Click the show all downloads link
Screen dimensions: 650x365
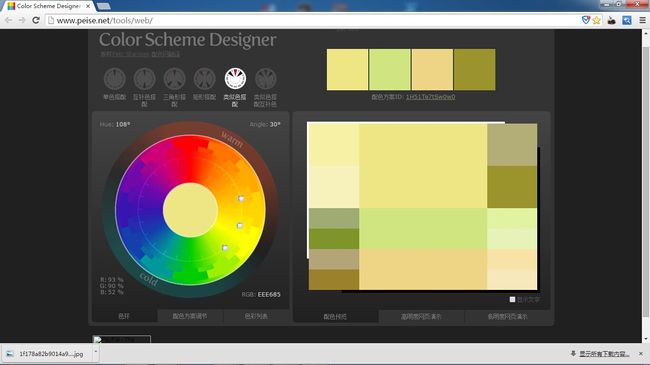point(604,354)
